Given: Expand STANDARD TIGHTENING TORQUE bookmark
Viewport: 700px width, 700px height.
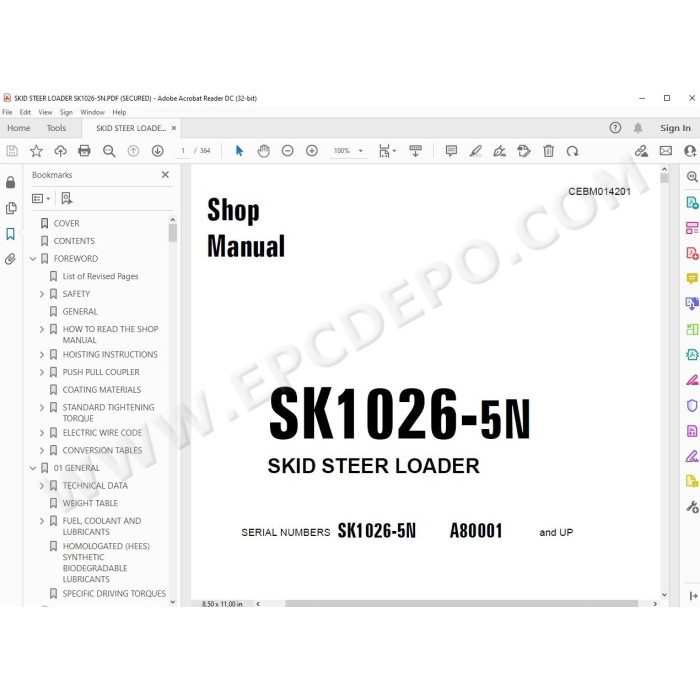Looking at the screenshot, I should [42, 407].
